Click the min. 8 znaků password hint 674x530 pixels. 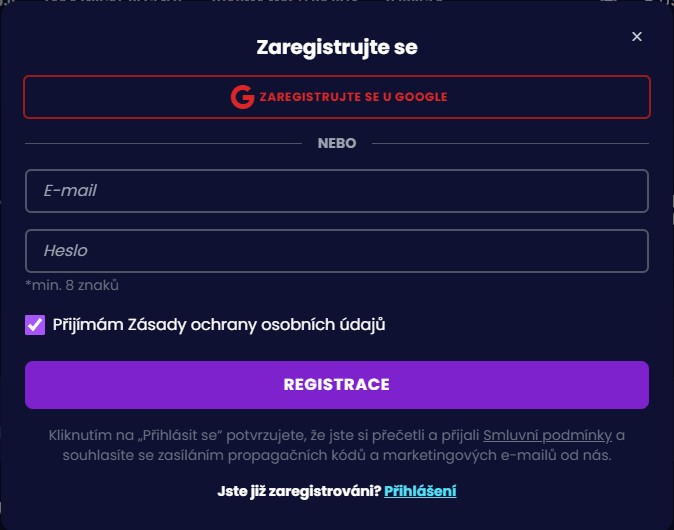coord(72,285)
